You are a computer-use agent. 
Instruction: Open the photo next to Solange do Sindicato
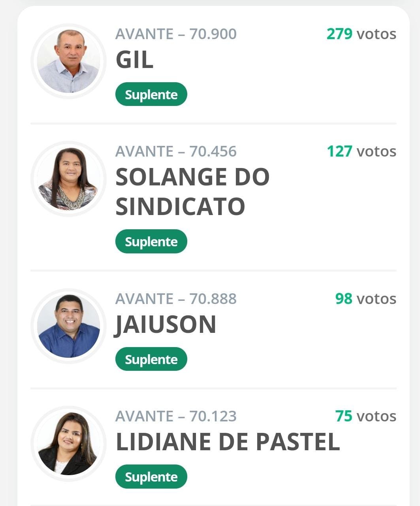pos(68,179)
